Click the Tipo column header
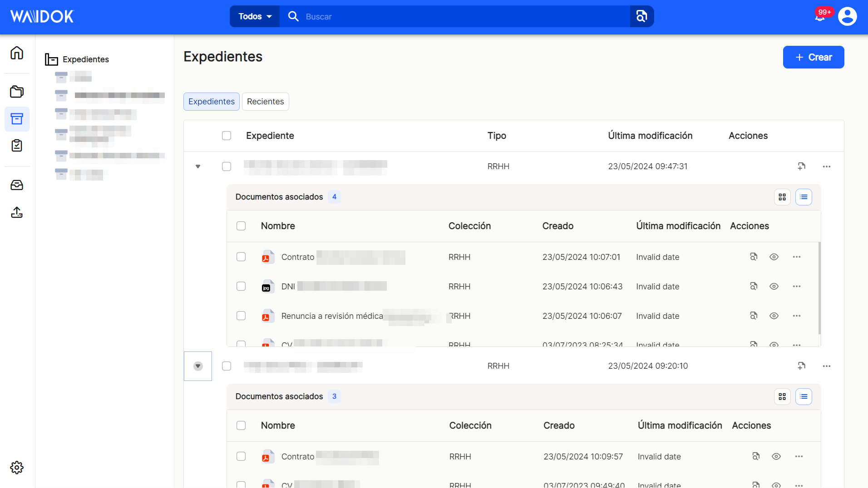This screenshot has height=488, width=868. [x=497, y=136]
